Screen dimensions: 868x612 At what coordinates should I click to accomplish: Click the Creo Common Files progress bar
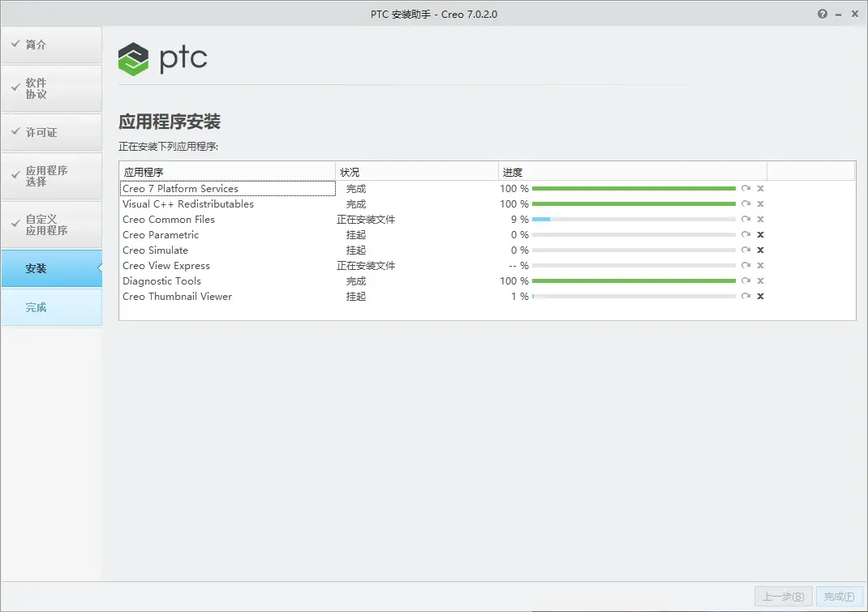[x=634, y=219]
